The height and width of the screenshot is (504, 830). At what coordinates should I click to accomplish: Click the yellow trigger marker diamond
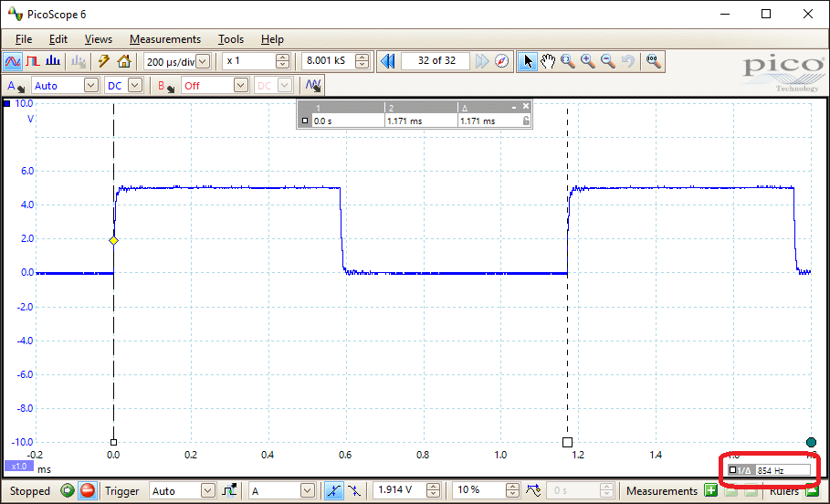[113, 240]
